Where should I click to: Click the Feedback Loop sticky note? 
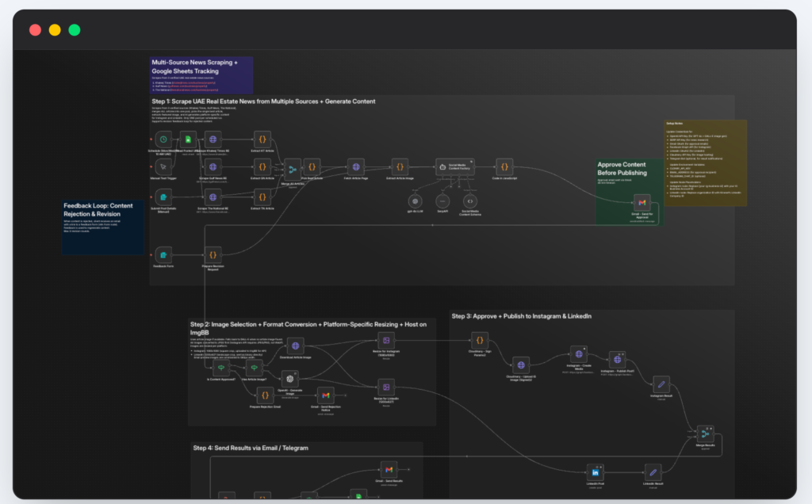101,226
